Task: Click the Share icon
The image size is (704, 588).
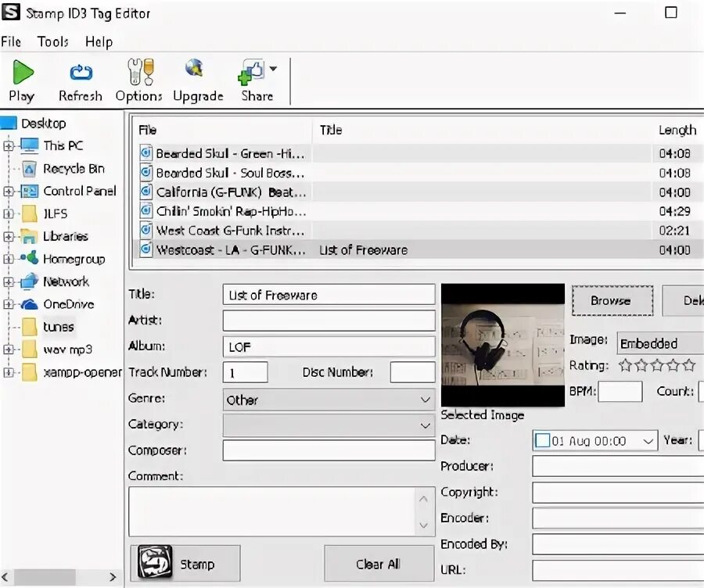Action: tap(252, 73)
